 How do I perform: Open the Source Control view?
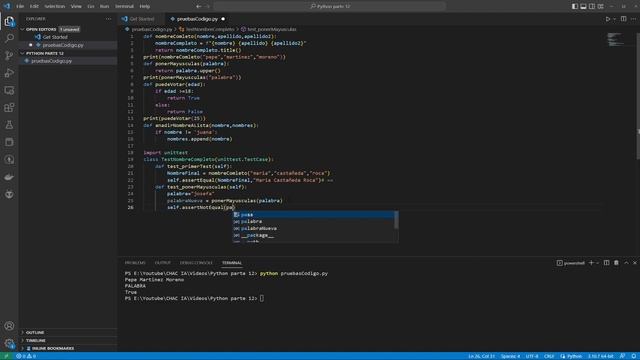pyautogui.click(x=9, y=56)
